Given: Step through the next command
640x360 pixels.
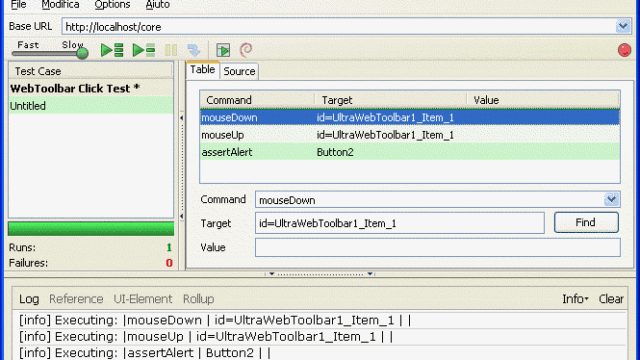Looking at the screenshot, I should click(x=194, y=50).
